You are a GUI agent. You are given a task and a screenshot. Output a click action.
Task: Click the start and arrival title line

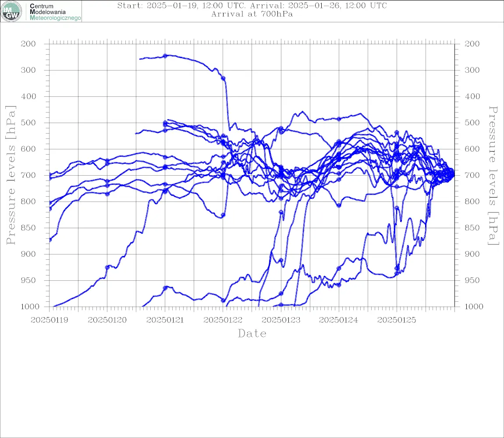pyautogui.click(x=252, y=5)
